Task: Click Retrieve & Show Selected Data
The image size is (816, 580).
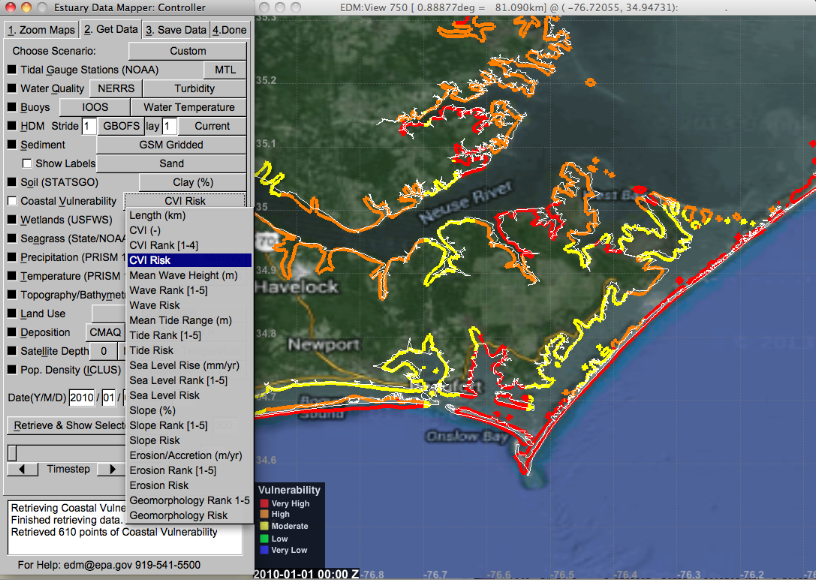Action: [65, 425]
